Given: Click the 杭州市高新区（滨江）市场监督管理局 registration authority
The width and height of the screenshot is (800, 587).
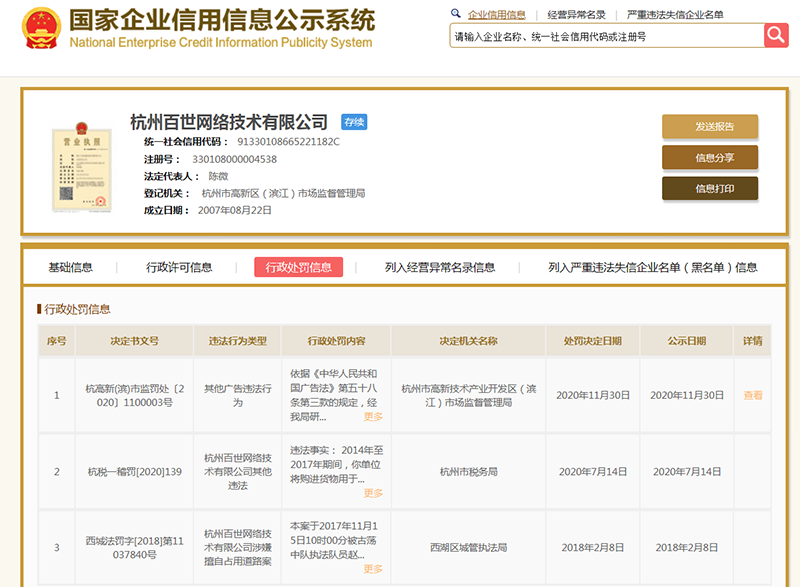Looking at the screenshot, I should [283, 193].
